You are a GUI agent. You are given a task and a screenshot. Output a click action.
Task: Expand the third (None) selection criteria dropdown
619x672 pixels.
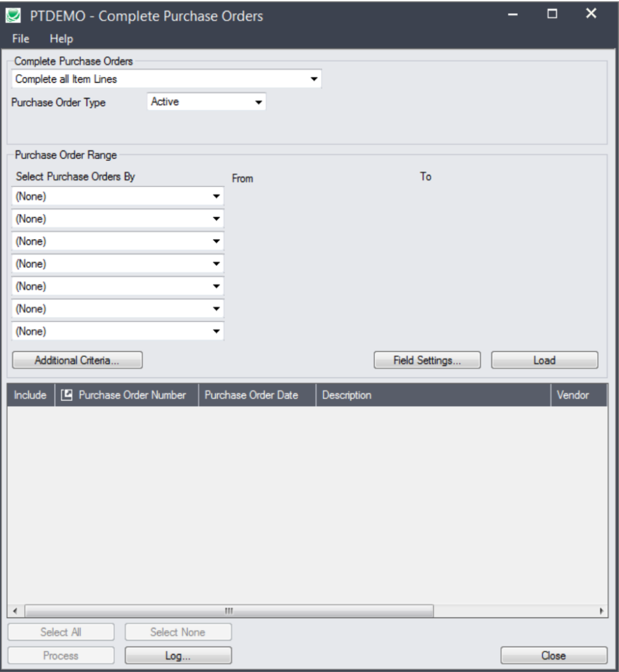[x=216, y=241]
